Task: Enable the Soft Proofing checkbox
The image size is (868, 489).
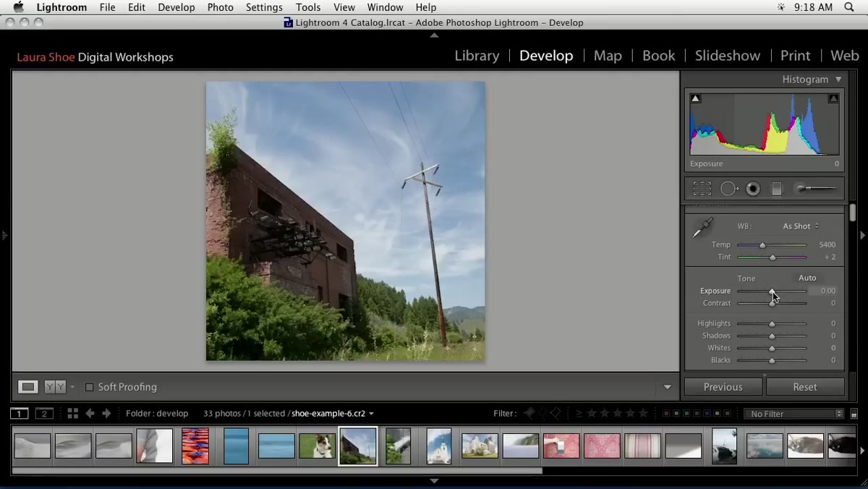Action: click(x=90, y=387)
